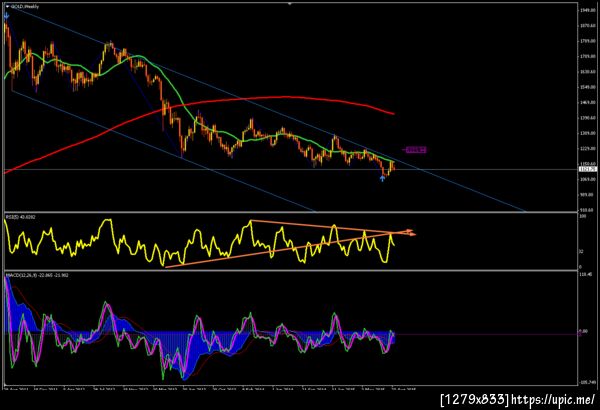Click the current price tag on the price axis

pos(587,169)
